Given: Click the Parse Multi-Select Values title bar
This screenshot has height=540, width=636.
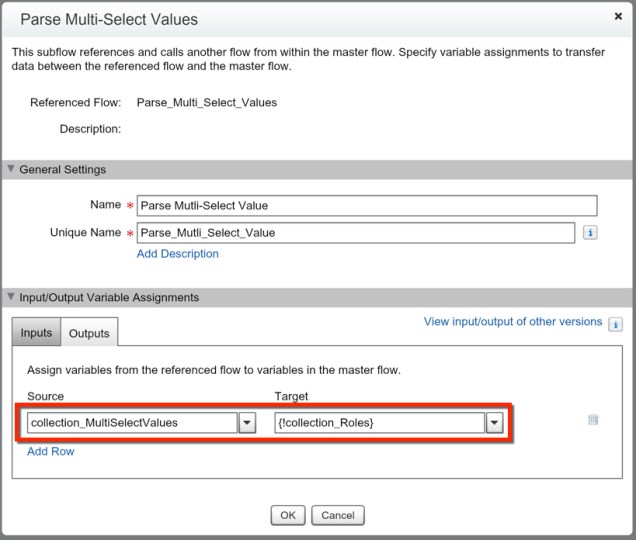Looking at the screenshot, I should click(x=300, y=19).
